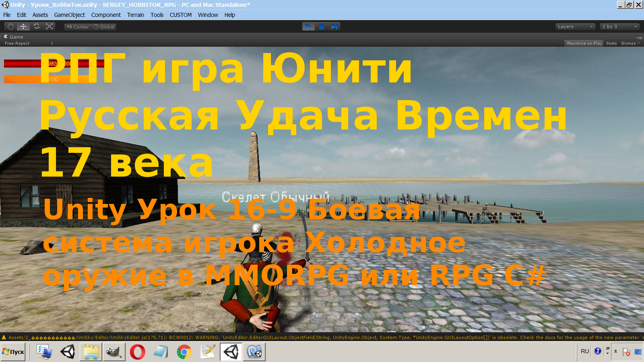Select the Move transform tool
Viewport: 644px width, 362px height.
click(x=23, y=27)
